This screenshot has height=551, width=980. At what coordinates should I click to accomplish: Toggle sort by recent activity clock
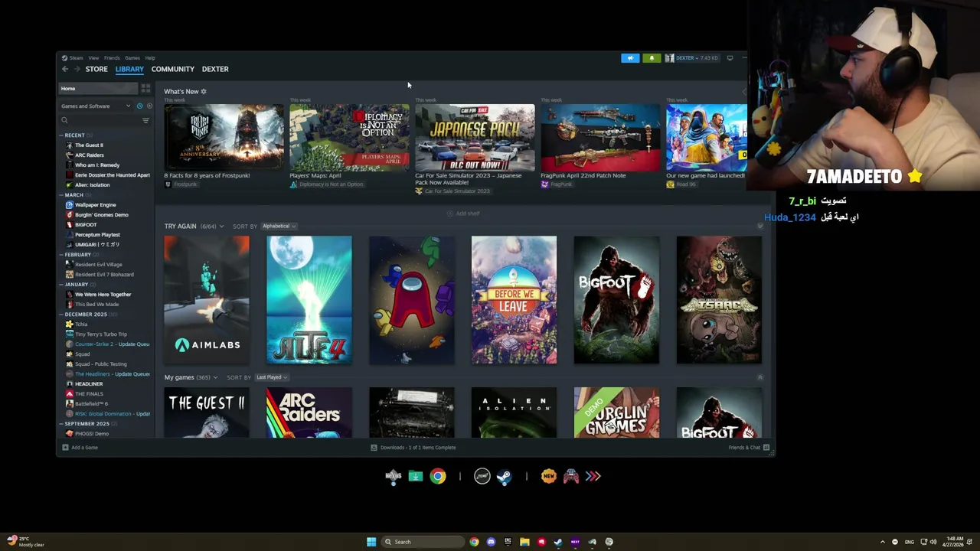pos(139,106)
